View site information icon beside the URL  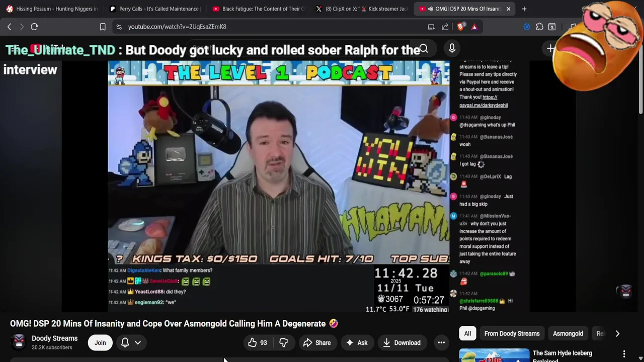tap(119, 27)
